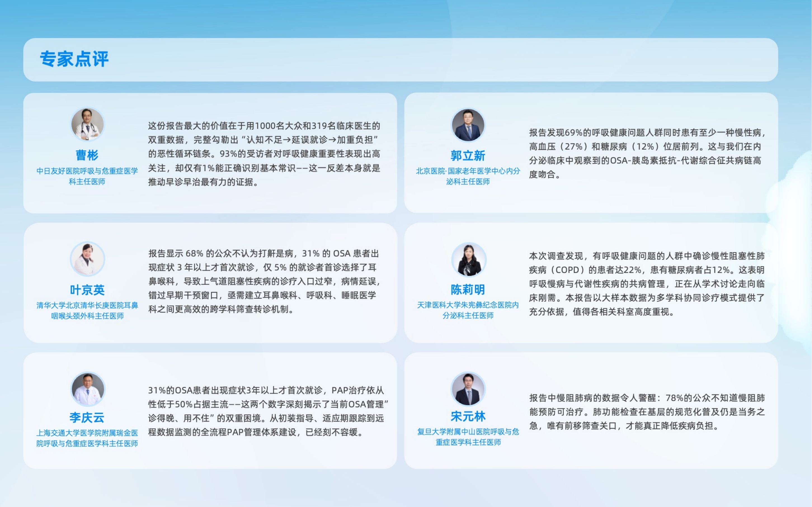Click the name 郭立新
Viewport: 812px width, 507px height.
tap(468, 156)
